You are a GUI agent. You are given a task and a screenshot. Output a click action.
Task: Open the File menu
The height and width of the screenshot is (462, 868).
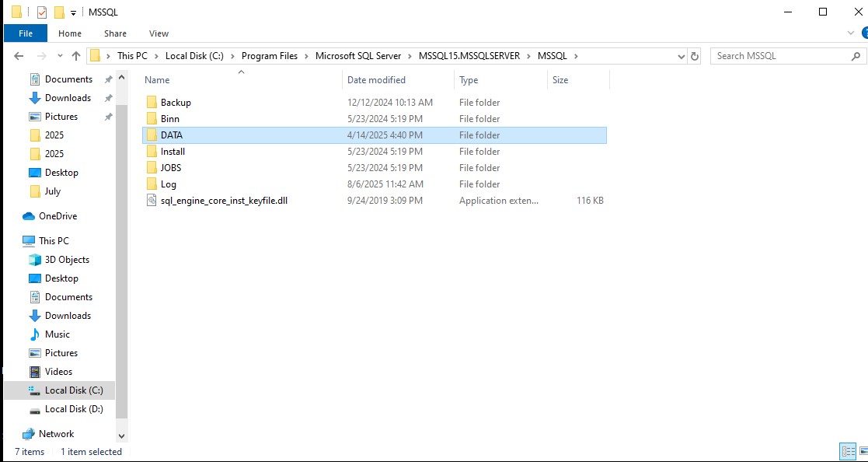25,33
